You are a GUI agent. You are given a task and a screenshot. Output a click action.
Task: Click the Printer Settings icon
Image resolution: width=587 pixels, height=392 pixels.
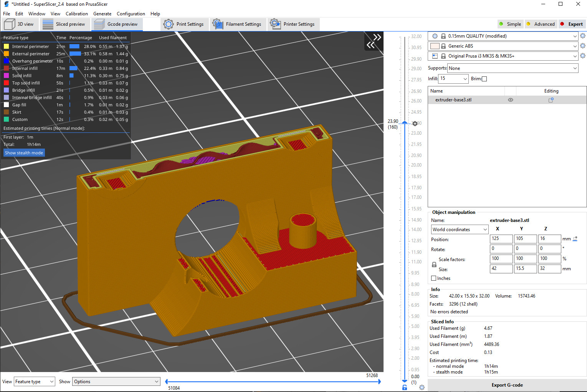pyautogui.click(x=275, y=24)
